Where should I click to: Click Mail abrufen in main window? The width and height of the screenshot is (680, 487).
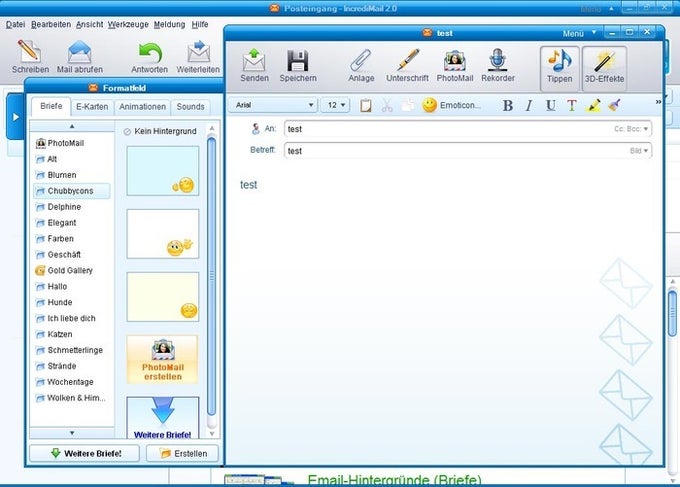point(80,56)
